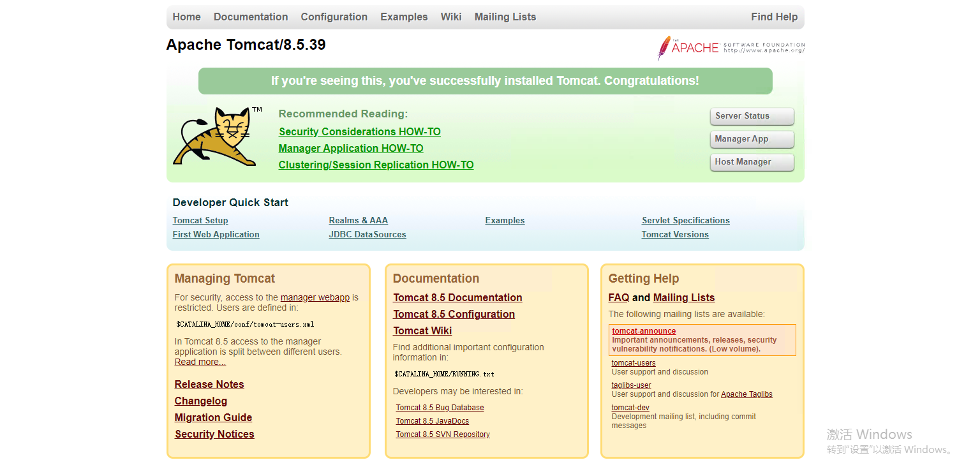
Task: Open the Release Notes link
Action: click(x=209, y=385)
